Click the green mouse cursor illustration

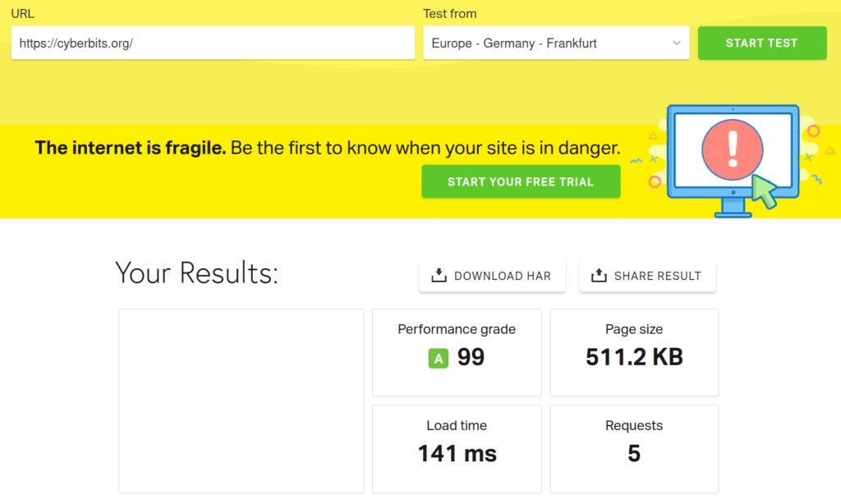765,193
